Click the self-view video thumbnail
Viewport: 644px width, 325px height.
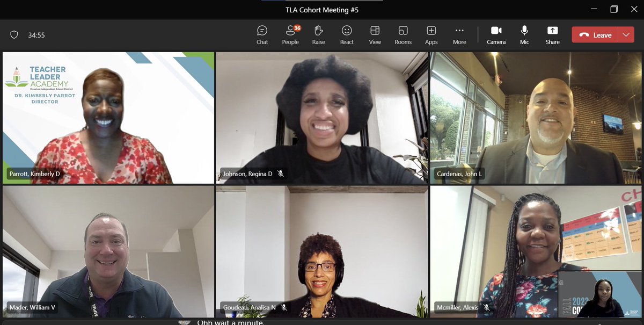point(599,294)
